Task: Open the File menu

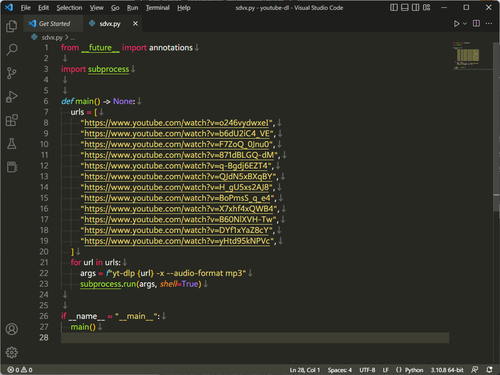Action: tap(25, 8)
